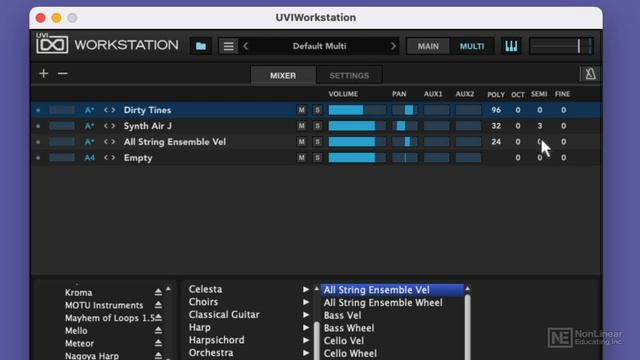Screen dimensions: 640x360
Task: Expand the Celesta category
Action: pos(306,289)
